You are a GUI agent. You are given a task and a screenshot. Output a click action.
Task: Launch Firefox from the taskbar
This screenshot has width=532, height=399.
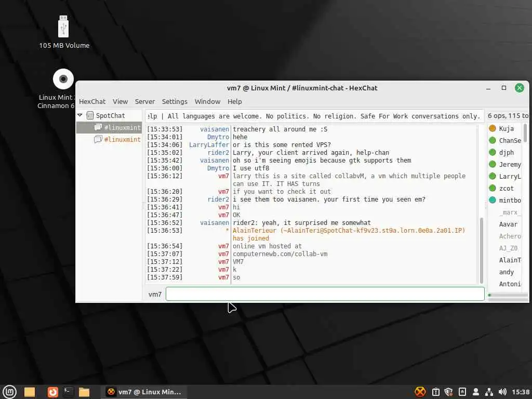click(52, 392)
